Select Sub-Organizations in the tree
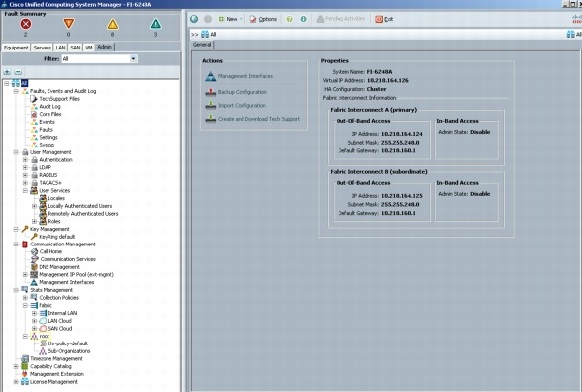The width and height of the screenshot is (582, 392). point(69,351)
